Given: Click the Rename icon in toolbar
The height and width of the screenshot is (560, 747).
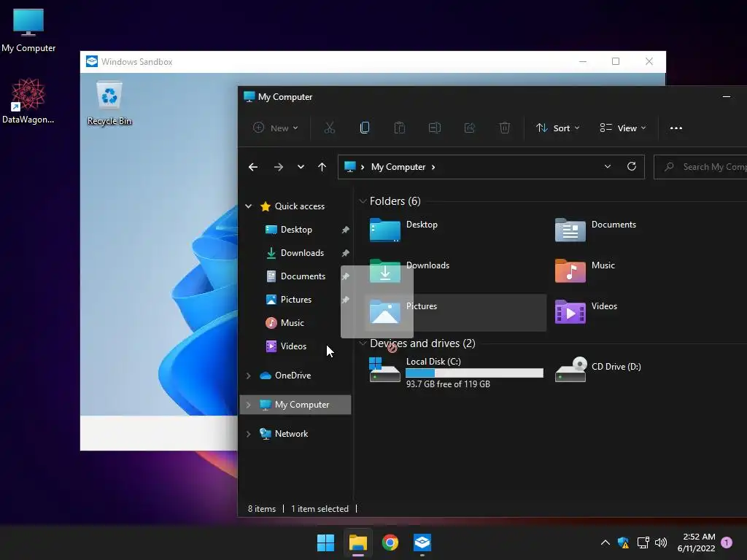Looking at the screenshot, I should point(435,128).
